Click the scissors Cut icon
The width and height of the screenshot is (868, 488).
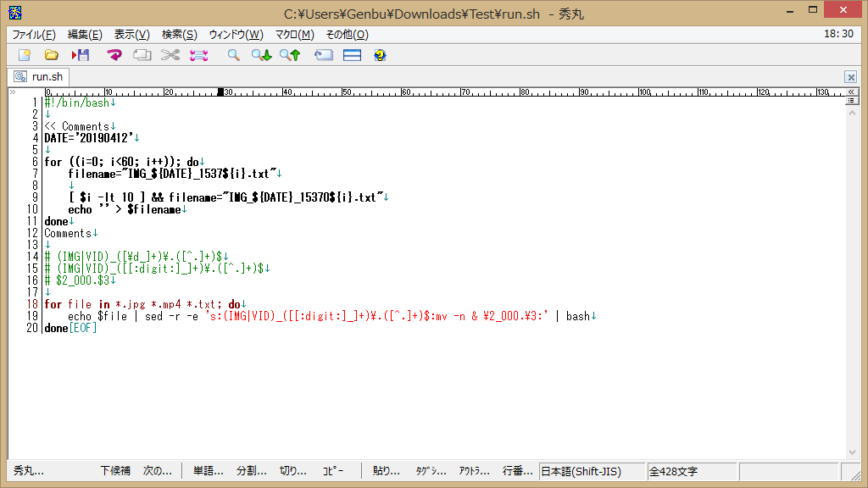point(170,55)
